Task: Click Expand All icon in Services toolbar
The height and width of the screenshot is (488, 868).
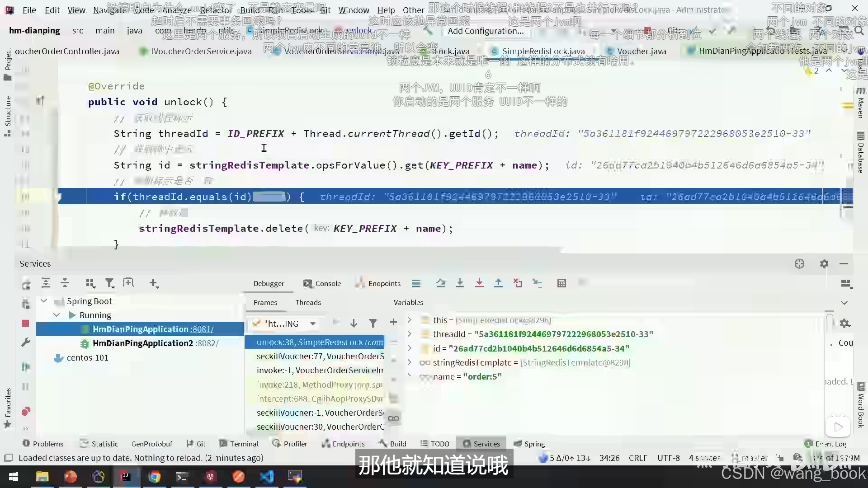Action: point(46,283)
